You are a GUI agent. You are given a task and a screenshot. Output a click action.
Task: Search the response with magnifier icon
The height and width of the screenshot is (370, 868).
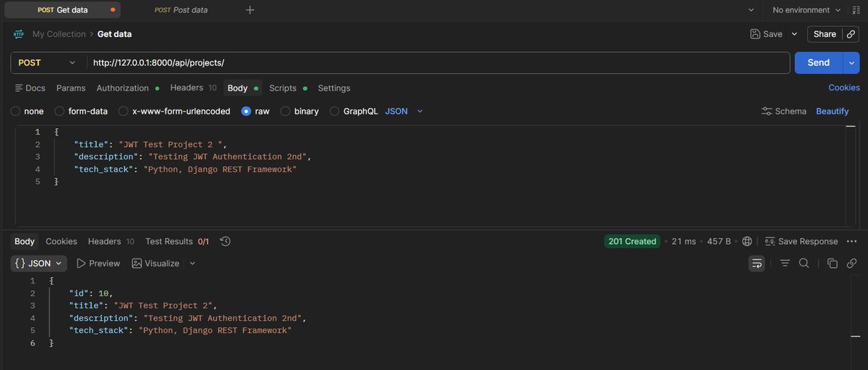tap(804, 264)
